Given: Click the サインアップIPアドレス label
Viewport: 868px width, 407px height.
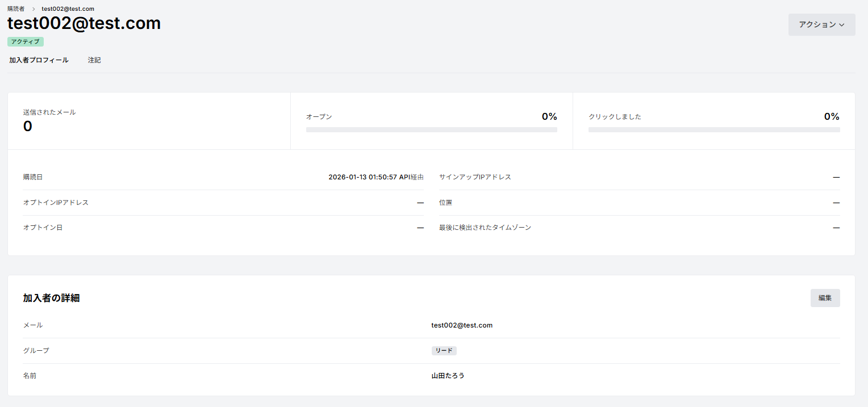Looking at the screenshot, I should click(475, 177).
